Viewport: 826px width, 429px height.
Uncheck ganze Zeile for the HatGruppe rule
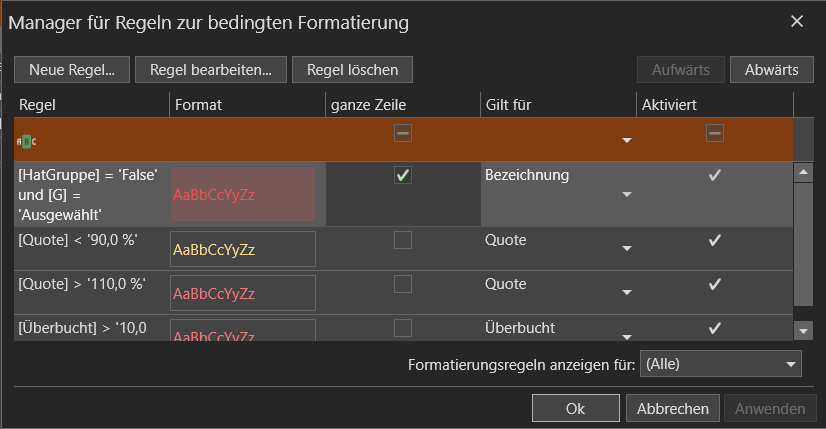(x=403, y=176)
